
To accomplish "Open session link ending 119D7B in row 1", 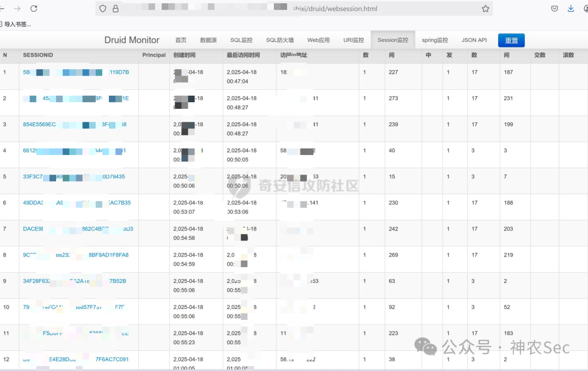I will [76, 72].
